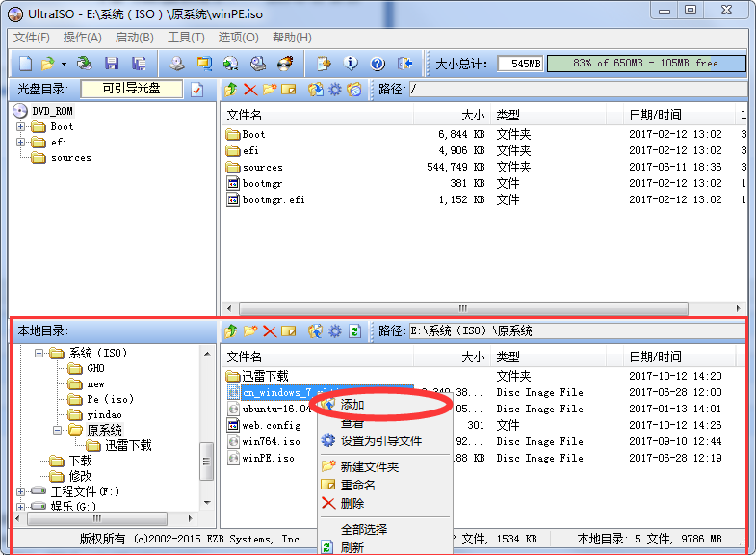Select win764.iso in the local file list
This screenshot has width=756, height=555.
click(x=264, y=442)
